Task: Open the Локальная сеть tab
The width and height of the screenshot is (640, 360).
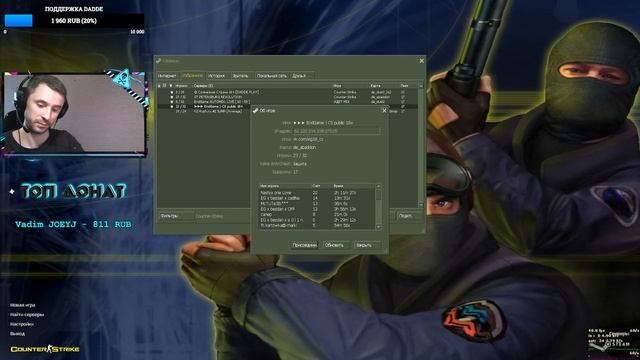Action: (x=271, y=76)
